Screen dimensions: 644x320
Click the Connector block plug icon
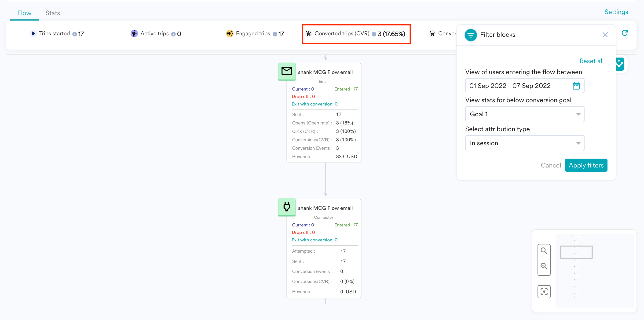287,207
